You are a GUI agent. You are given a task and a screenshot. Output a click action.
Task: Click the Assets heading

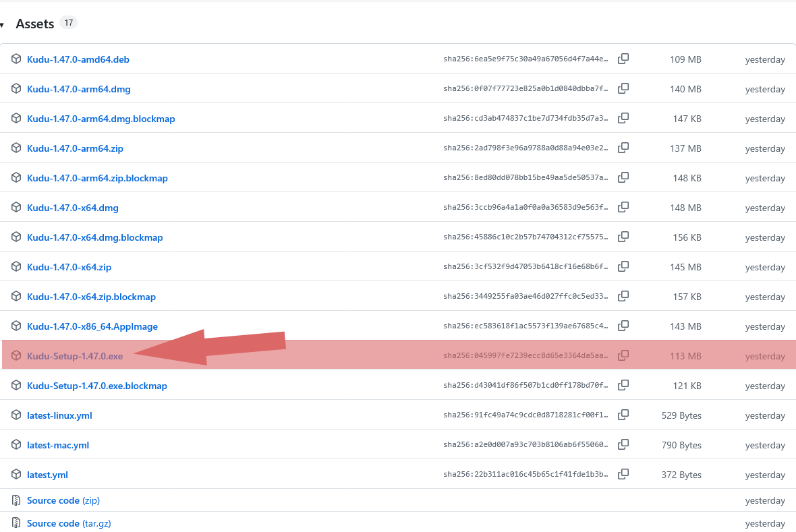tap(35, 24)
